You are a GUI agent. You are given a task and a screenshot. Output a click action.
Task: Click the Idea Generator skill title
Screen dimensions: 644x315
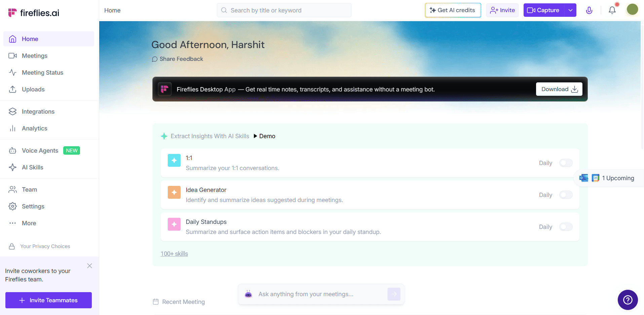pyautogui.click(x=206, y=190)
